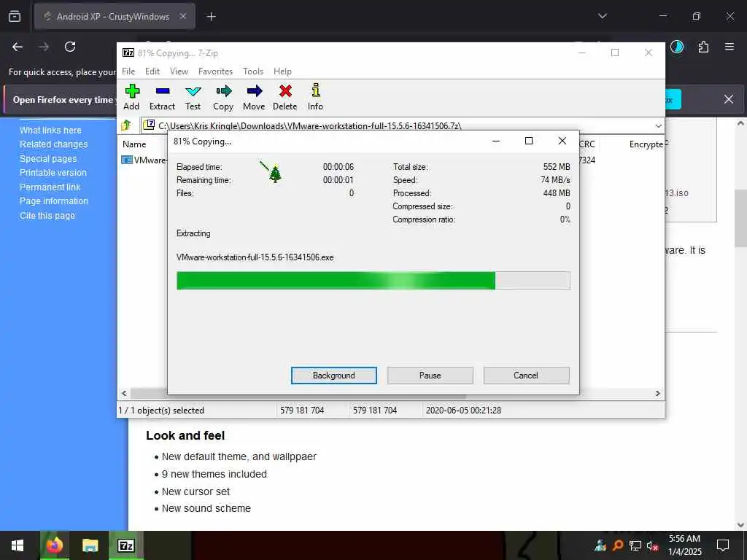The image size is (747, 560).
Task: Open the View menu in 7-Zip
Action: pyautogui.click(x=179, y=71)
